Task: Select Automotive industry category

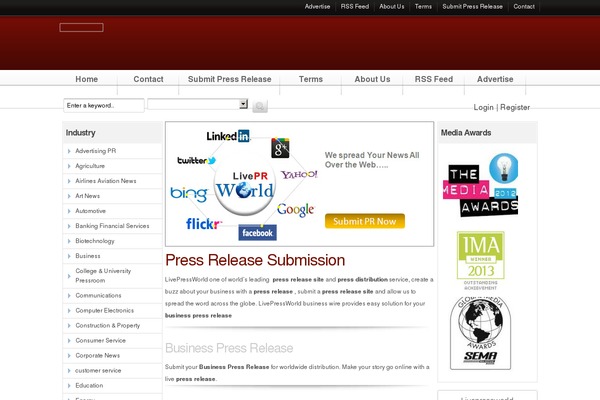Action: point(90,211)
